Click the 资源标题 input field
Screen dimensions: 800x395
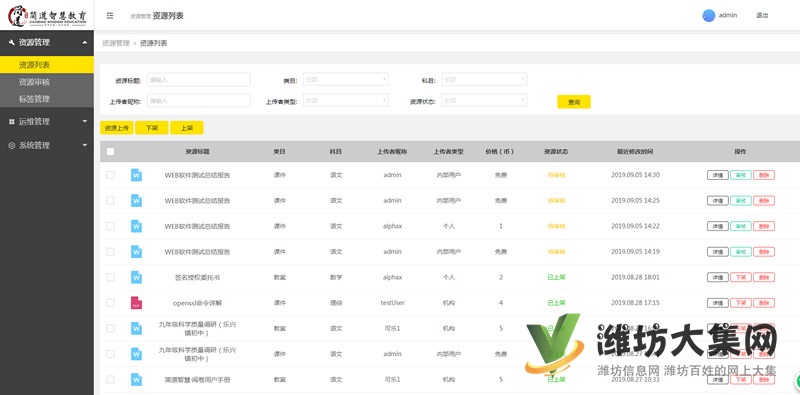point(198,80)
